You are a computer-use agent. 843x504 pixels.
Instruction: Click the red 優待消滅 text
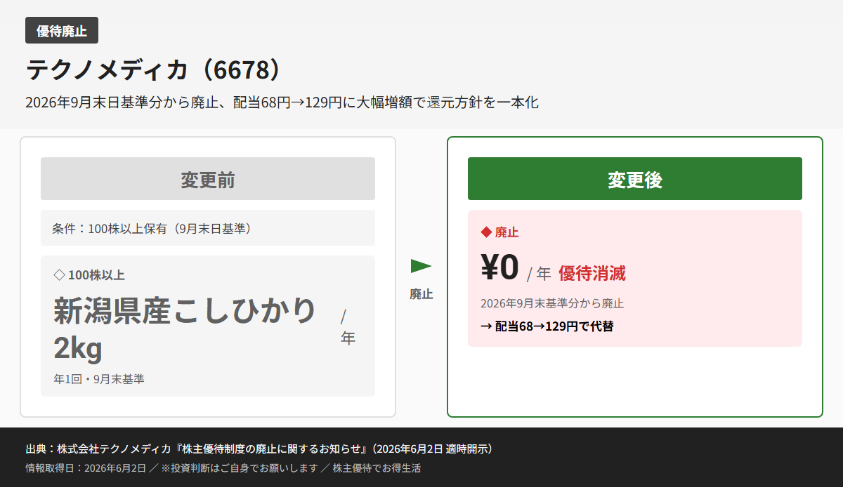coord(592,273)
